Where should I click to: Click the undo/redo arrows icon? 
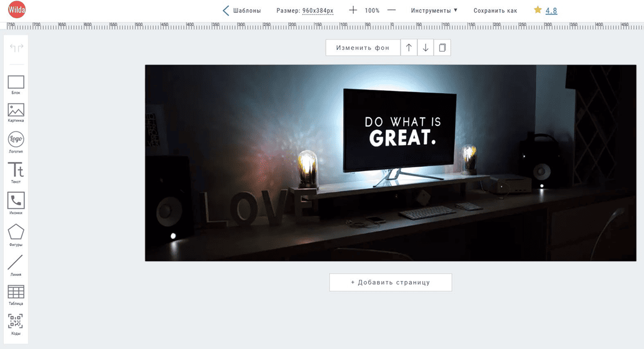[16, 48]
